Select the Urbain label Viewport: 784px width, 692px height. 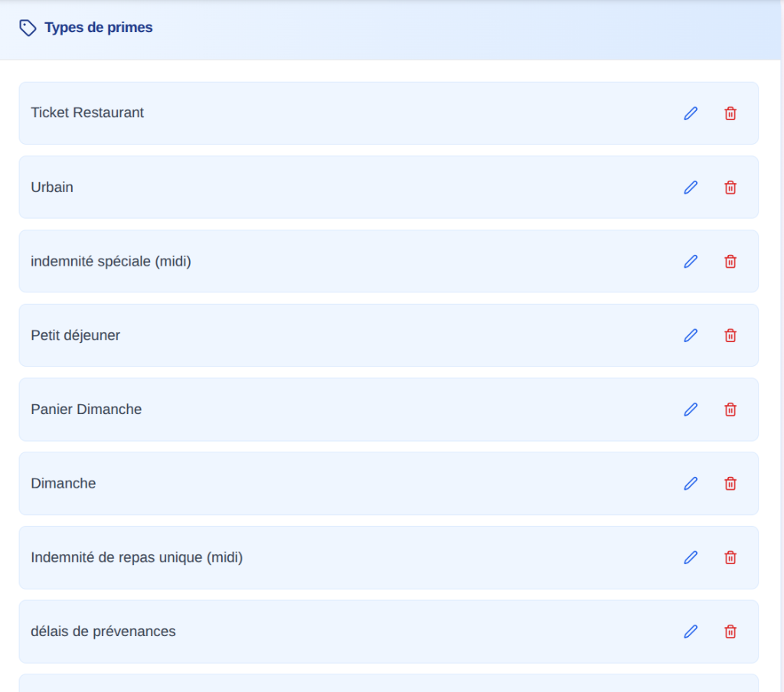click(x=52, y=187)
